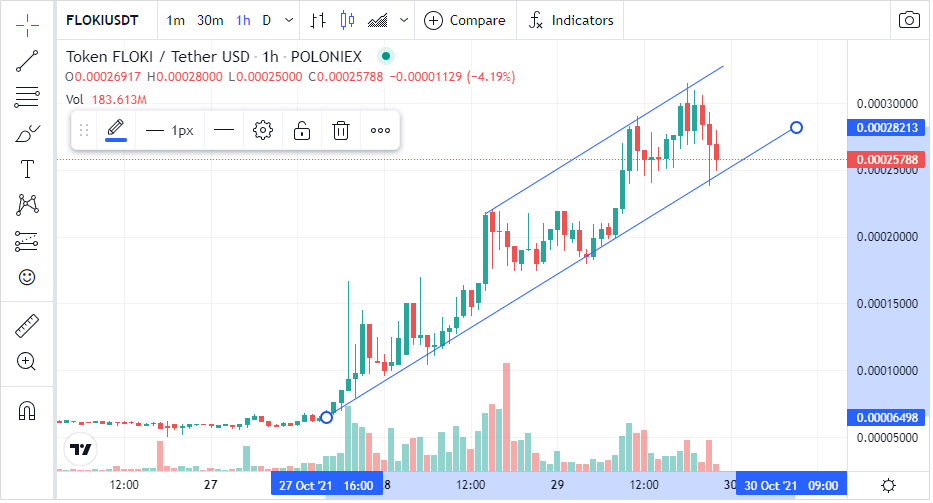Viewport: 933px width, 503px height.
Task: Toggle magnet mode
Action: pyautogui.click(x=27, y=411)
